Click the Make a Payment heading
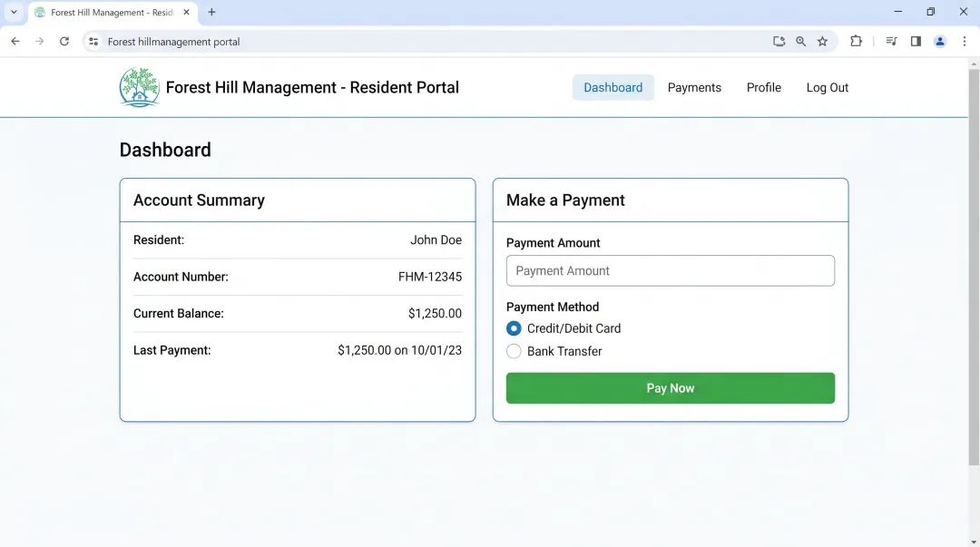 (565, 200)
